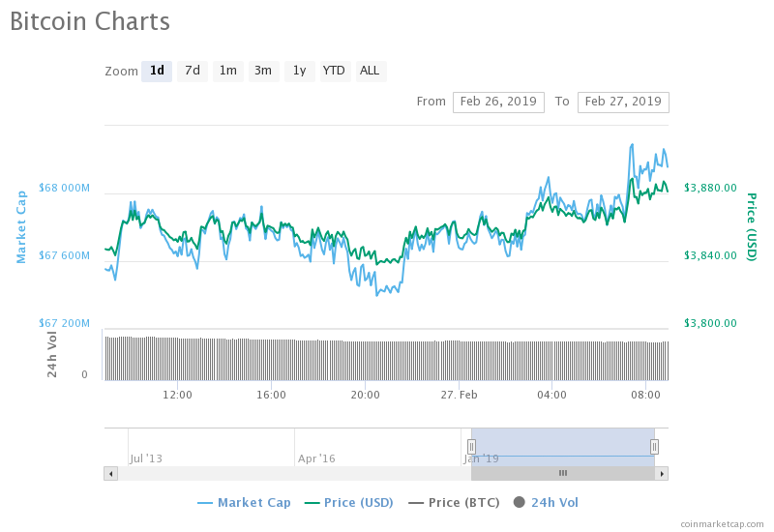
Task: Click the 27. Feb axis label
Action: pyautogui.click(x=459, y=395)
